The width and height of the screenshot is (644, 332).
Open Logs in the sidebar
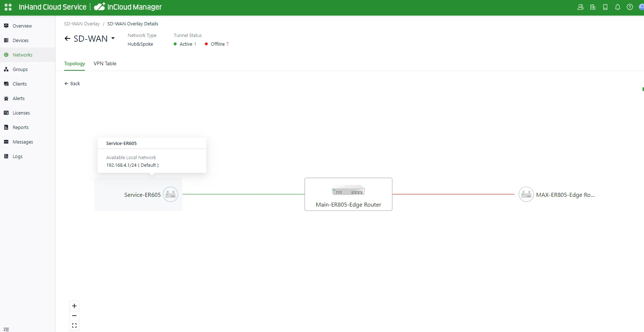(x=28, y=156)
